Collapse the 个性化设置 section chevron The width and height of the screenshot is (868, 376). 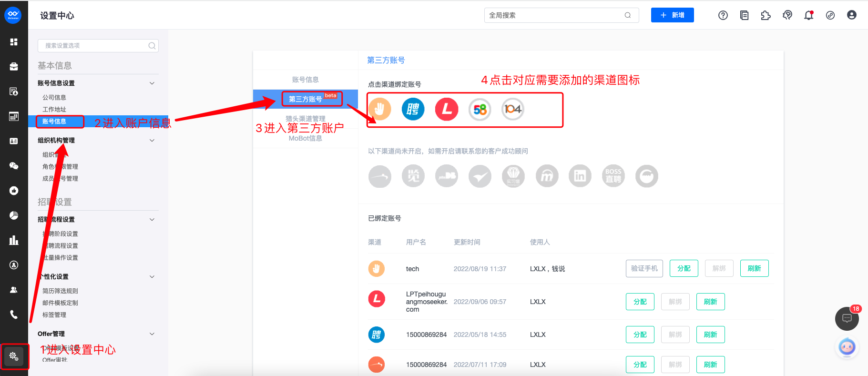152,276
